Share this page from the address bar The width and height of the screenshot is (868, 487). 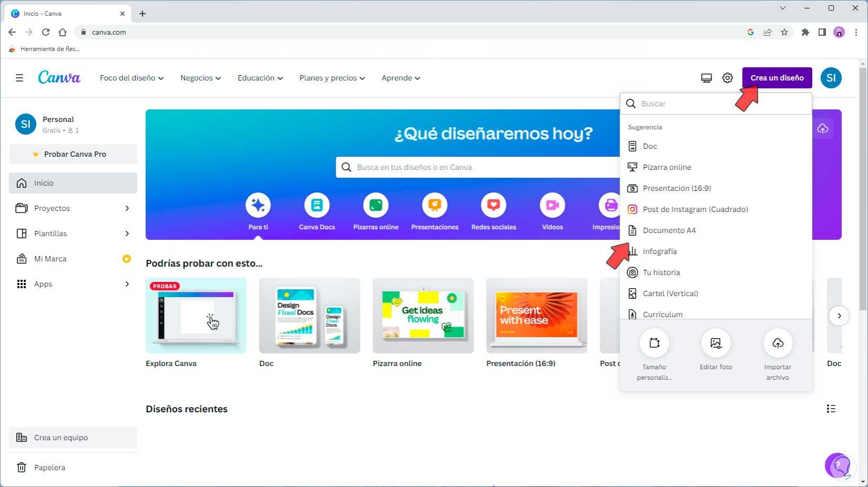[x=768, y=32]
